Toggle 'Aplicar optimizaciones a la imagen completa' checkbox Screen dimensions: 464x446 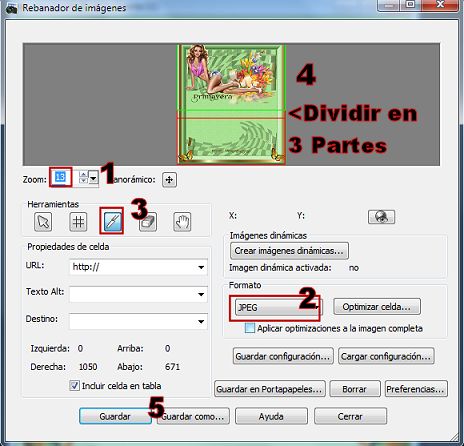[x=250, y=328]
